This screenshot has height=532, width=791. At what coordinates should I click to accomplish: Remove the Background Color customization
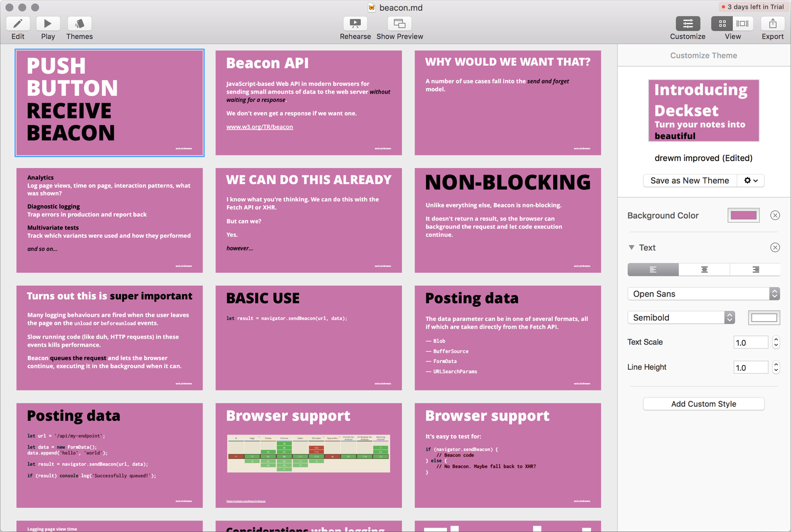click(x=775, y=215)
